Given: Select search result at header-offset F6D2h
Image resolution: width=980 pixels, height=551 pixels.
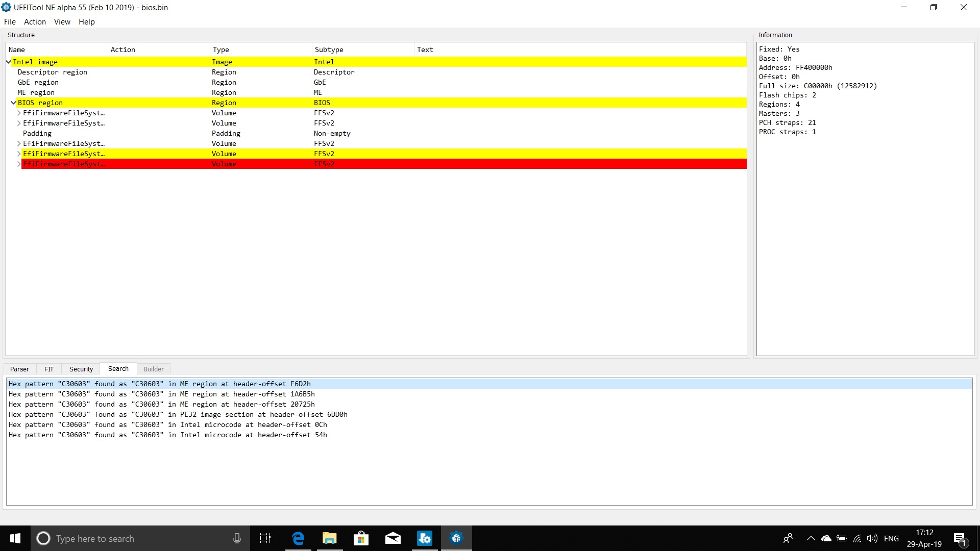Looking at the screenshot, I should [x=489, y=384].
